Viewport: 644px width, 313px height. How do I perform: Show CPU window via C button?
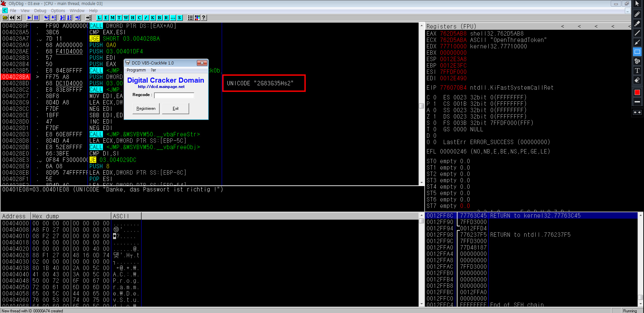coord(140,18)
